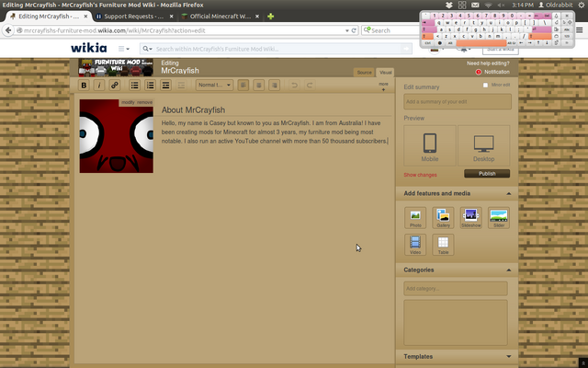Open the URL bar history dropdown
This screenshot has width=588, height=368.
point(347,30)
